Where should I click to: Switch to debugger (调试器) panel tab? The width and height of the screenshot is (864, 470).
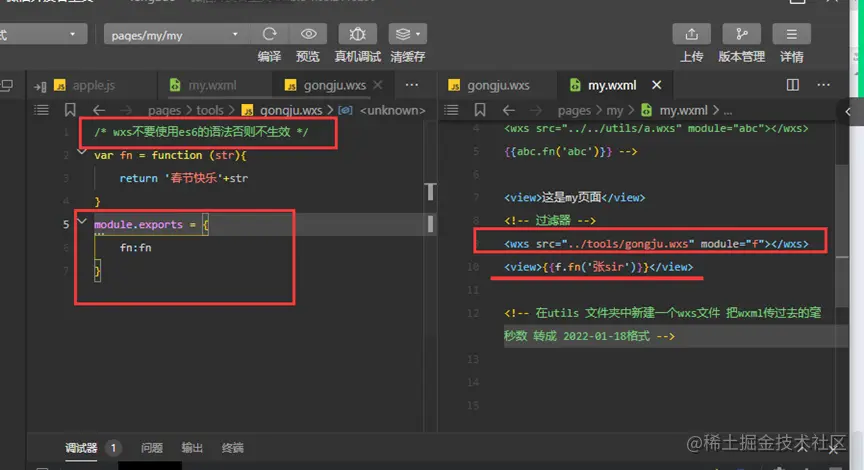point(81,448)
